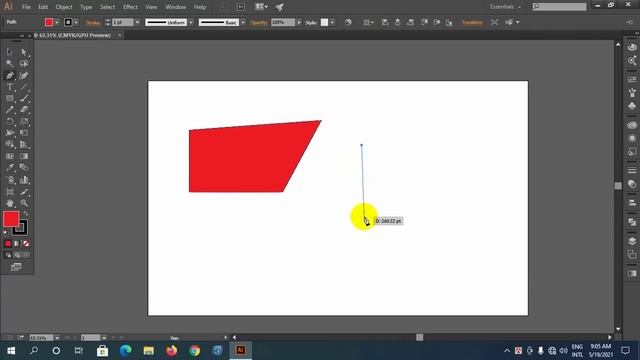This screenshot has width=640, height=360.
Task: Reset to default fill and stroke
Action: [x=6, y=233]
